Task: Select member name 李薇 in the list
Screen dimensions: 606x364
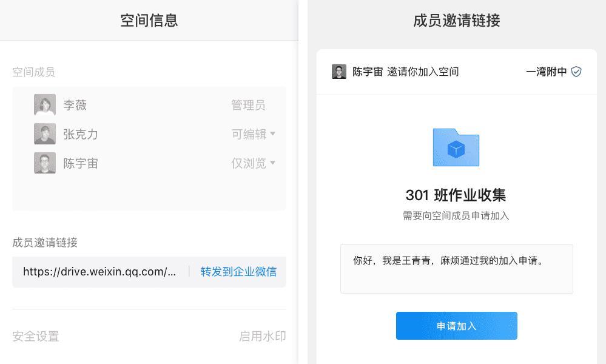Action: [x=75, y=105]
